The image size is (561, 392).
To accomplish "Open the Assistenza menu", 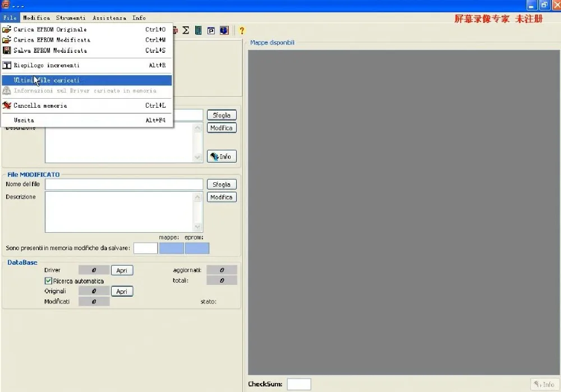I will [109, 17].
